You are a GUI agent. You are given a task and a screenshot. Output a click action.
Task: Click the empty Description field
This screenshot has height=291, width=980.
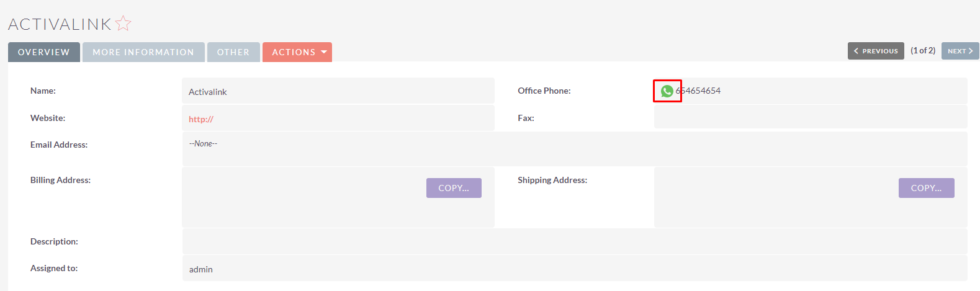575,241
